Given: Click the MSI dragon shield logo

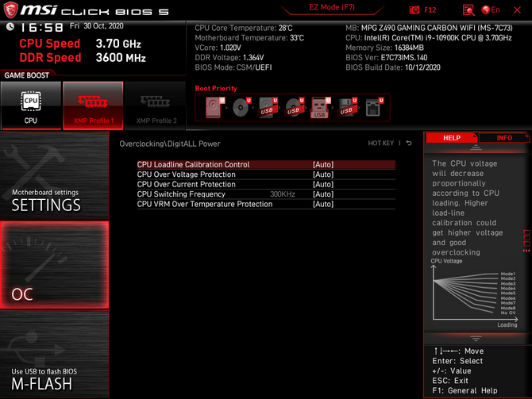Looking at the screenshot, I should coord(10,10).
